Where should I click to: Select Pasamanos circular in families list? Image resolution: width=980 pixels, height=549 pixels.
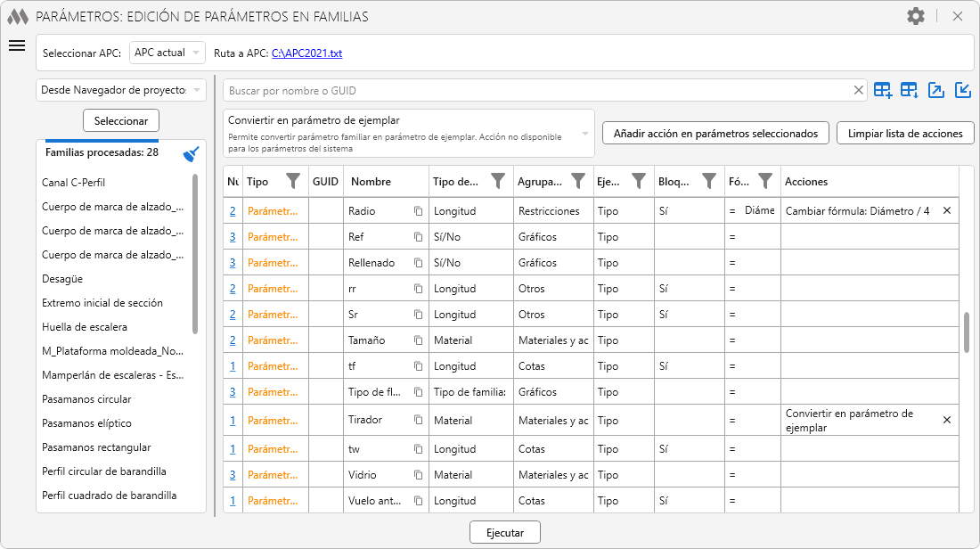pos(86,399)
